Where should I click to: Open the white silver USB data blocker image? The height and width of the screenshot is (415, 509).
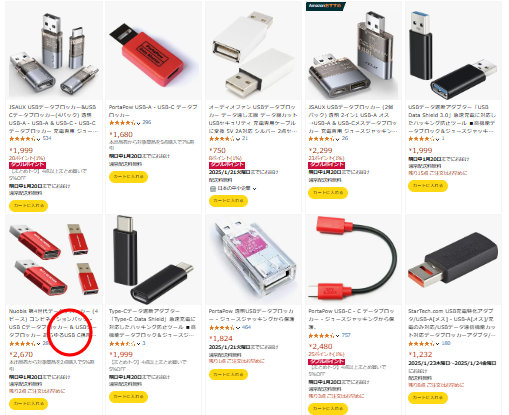pyautogui.click(x=253, y=51)
